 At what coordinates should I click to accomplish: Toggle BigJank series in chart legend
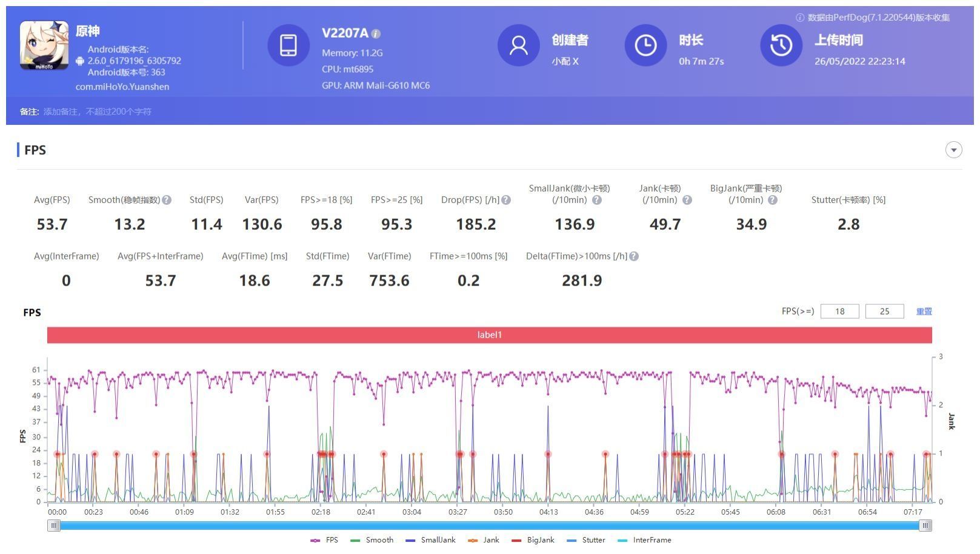pos(533,540)
